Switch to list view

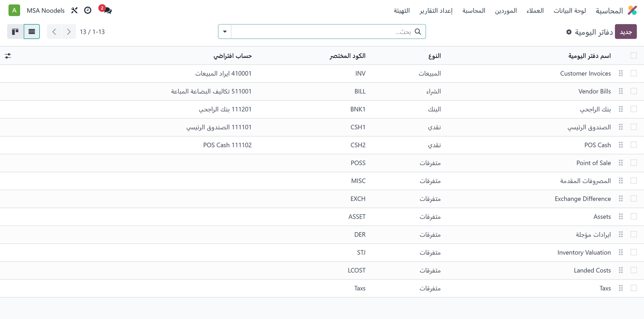32,31
